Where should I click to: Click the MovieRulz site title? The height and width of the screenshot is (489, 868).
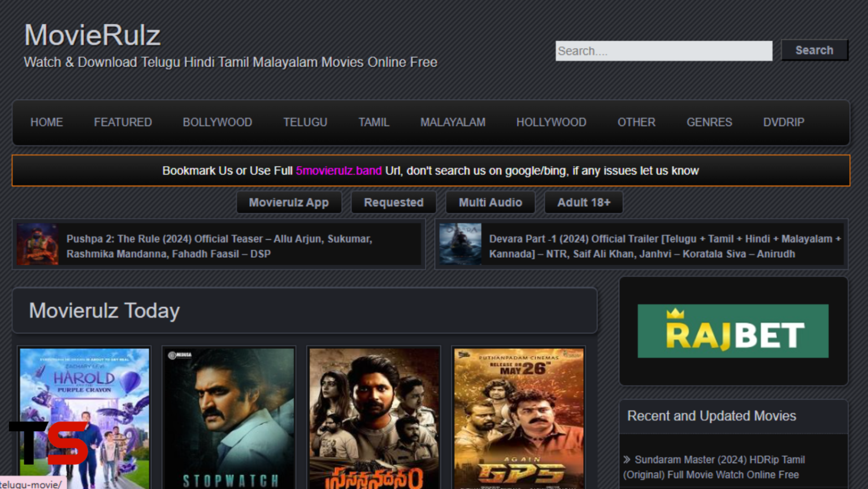[x=92, y=35]
